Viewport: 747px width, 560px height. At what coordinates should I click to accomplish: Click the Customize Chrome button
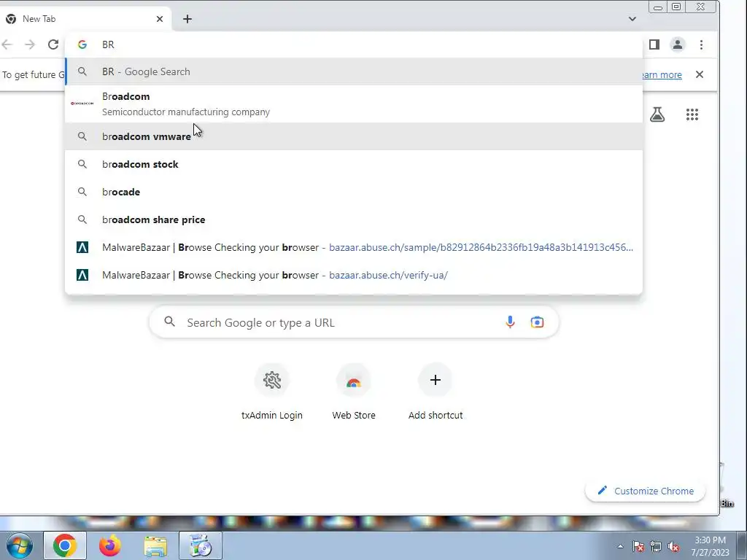pyautogui.click(x=646, y=491)
